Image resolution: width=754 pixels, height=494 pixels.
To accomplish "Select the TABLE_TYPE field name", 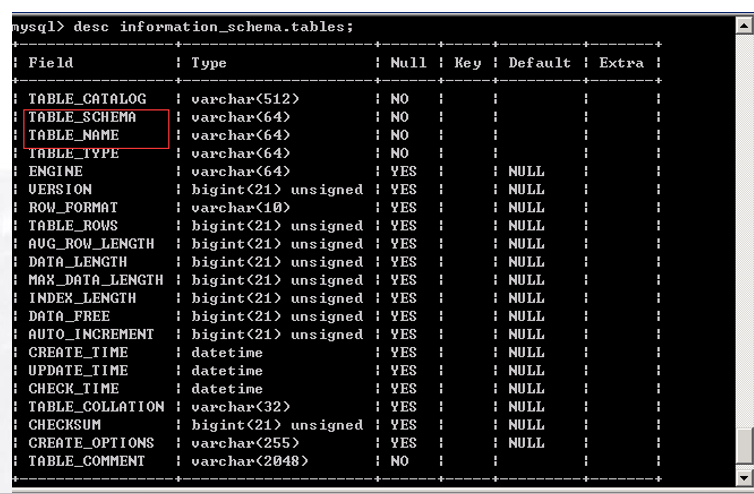I will point(74,153).
